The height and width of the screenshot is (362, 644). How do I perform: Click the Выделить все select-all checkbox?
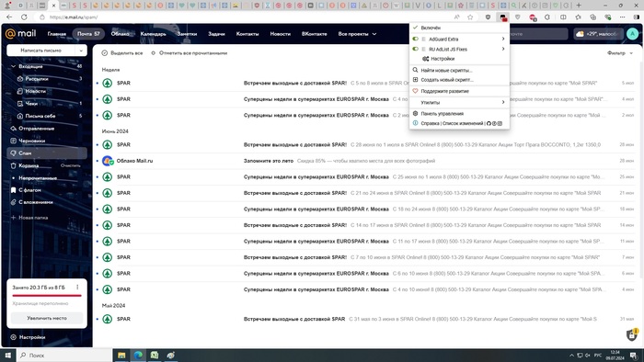point(104,53)
